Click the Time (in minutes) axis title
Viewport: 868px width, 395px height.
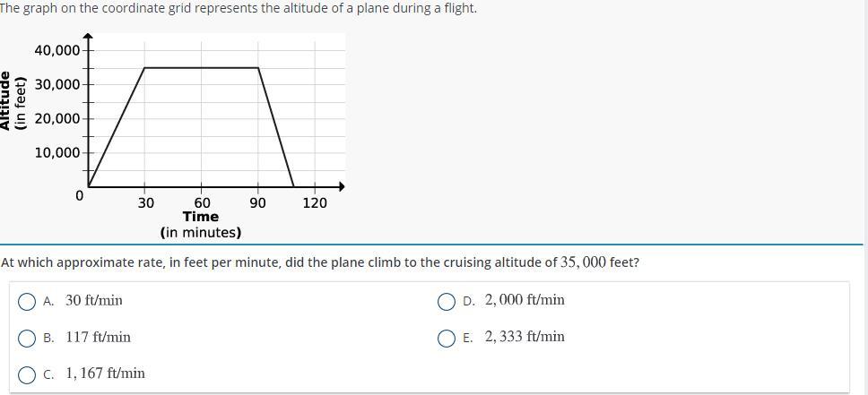click(x=201, y=225)
